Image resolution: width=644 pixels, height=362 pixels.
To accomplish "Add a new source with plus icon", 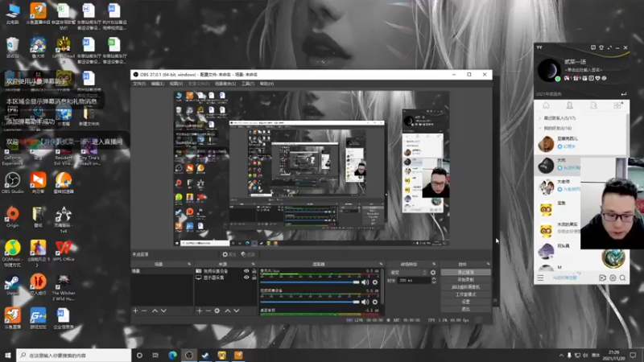I will click(x=199, y=311).
